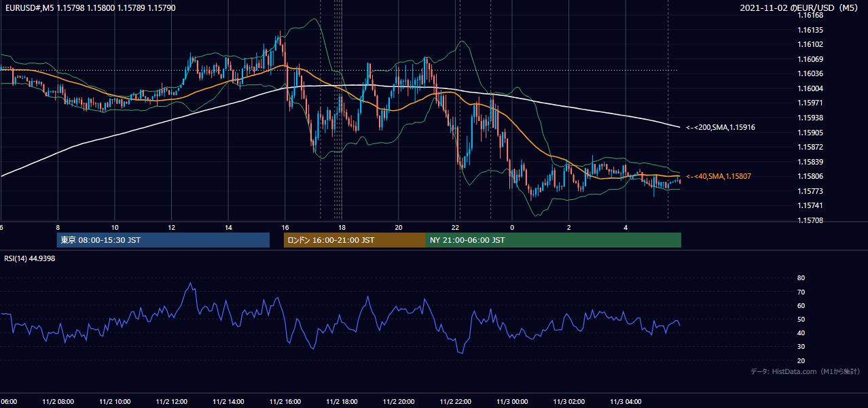Click RSI scale value 70
Screen dimensions: 868x408
[x=801, y=292]
